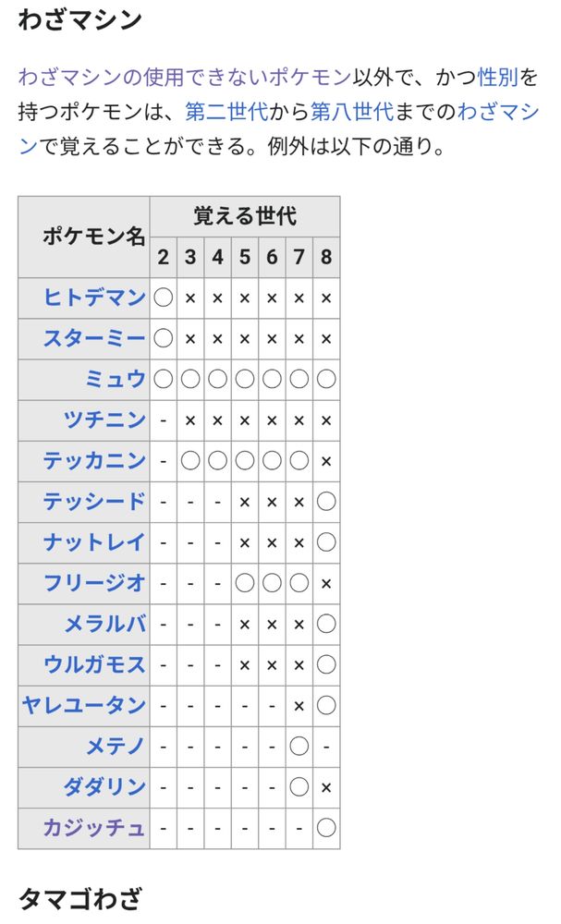Click the メラルバ link
Image resolution: width=561 pixels, height=924 pixels.
tap(104, 624)
